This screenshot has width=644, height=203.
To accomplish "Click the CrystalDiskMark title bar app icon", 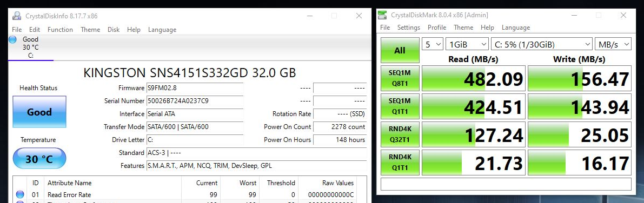I will pos(382,15).
